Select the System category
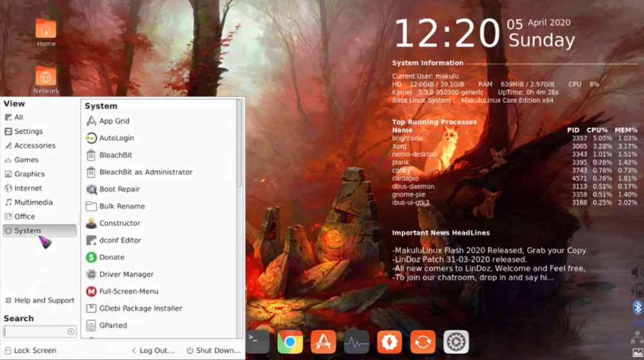The width and height of the screenshot is (644, 360). click(x=39, y=231)
